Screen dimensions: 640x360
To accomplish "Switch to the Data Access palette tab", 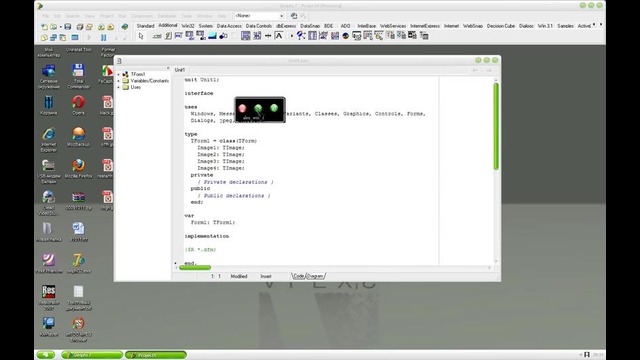I will click(x=229, y=26).
